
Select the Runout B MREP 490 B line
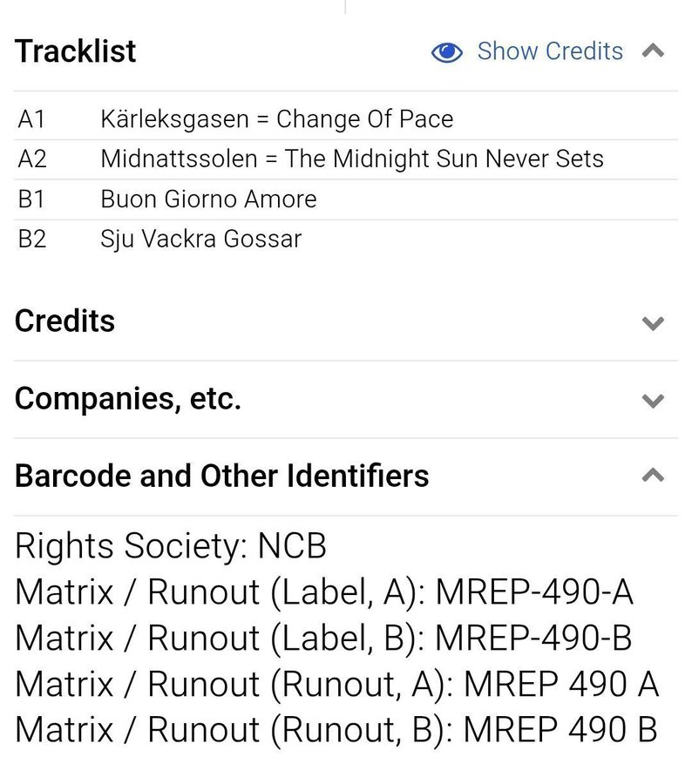coord(336,730)
